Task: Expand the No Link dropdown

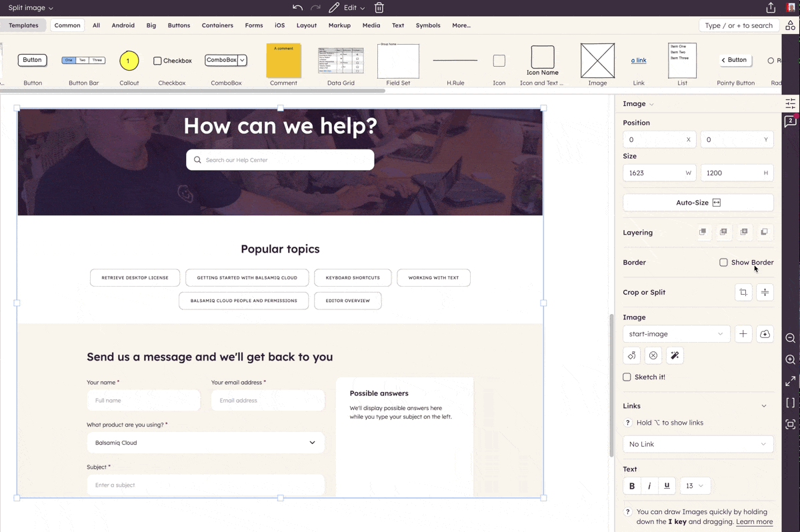Action: pyautogui.click(x=697, y=444)
